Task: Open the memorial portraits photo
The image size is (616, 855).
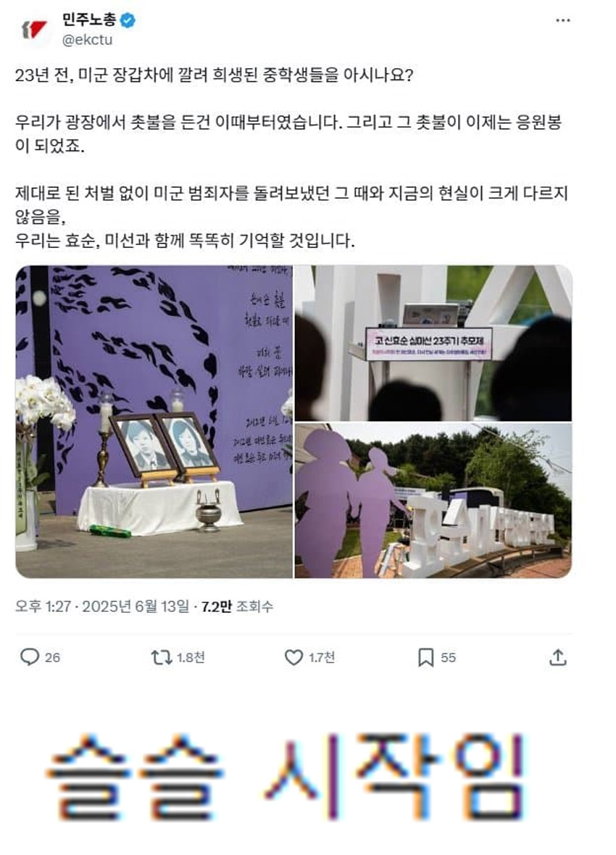Action: [x=154, y=421]
